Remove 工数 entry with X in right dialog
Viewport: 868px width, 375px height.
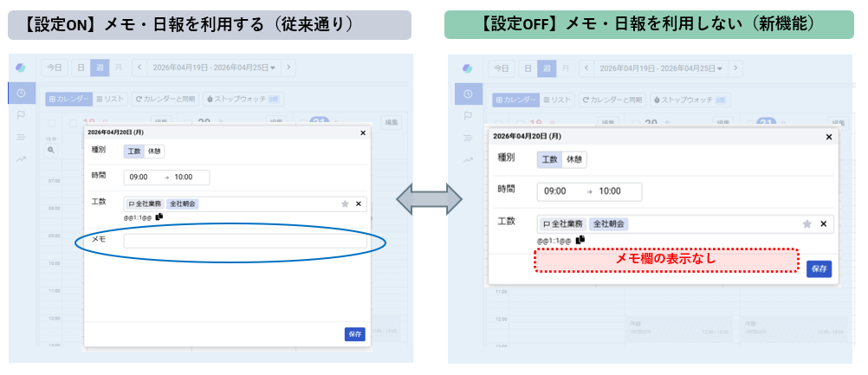click(x=823, y=224)
